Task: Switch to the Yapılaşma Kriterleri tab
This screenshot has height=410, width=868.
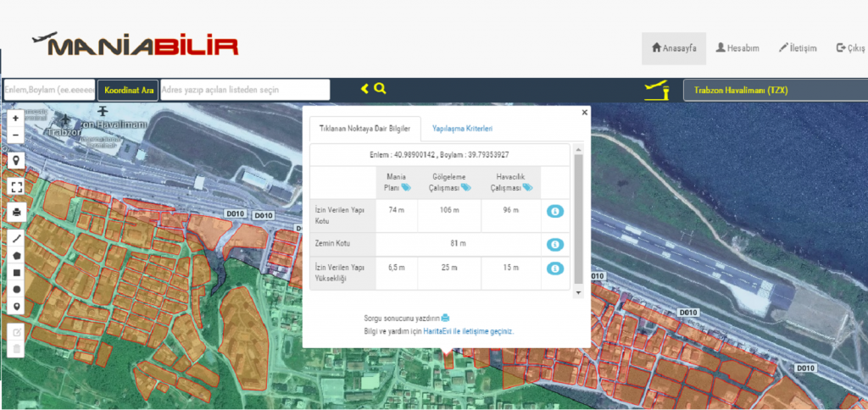Action: click(x=462, y=128)
